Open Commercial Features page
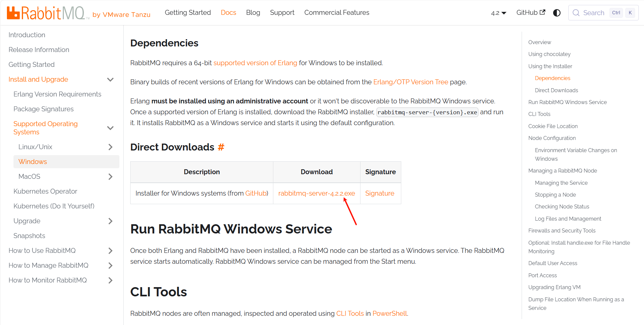Viewport: 644px width, 325px height. tap(337, 13)
